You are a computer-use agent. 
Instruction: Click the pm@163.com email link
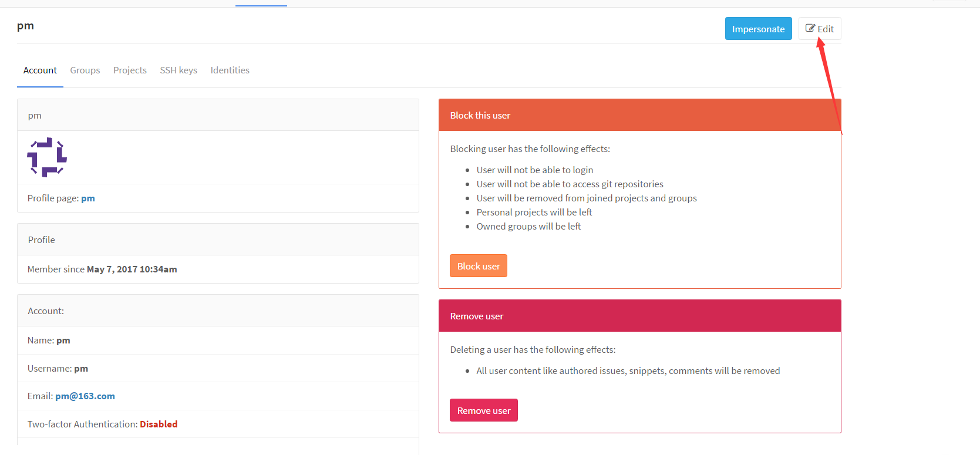click(85, 396)
